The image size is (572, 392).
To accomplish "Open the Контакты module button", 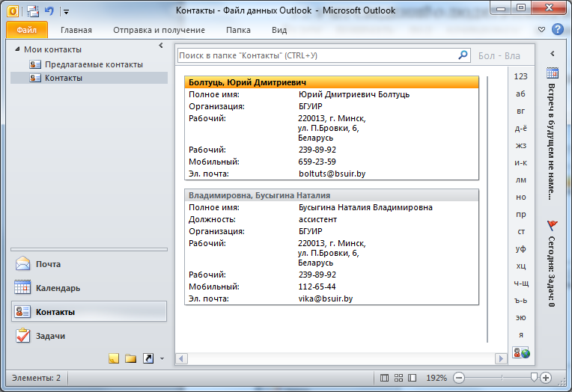I will [89, 311].
